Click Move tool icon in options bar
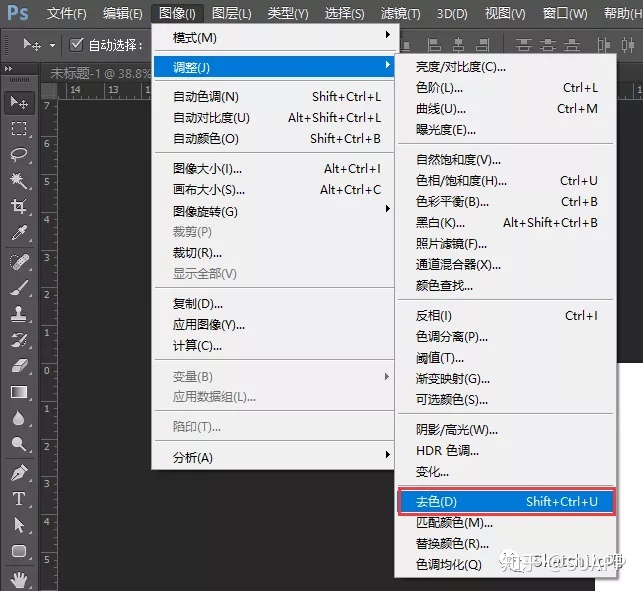The height and width of the screenshot is (591, 643). click(32, 44)
